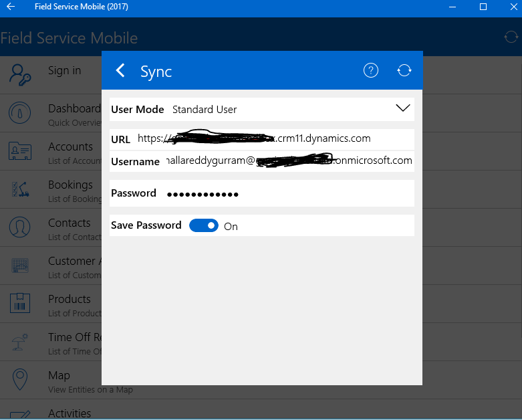Click into the Password field

(261, 193)
